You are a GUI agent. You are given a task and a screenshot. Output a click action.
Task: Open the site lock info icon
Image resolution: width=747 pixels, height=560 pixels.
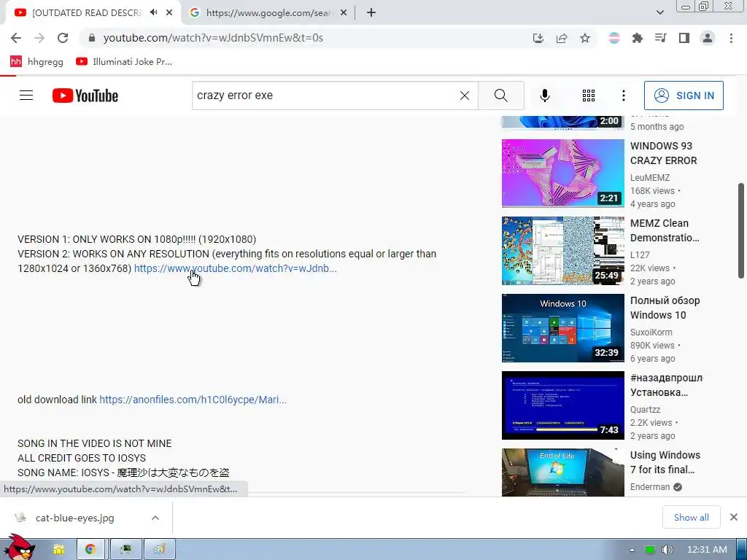[x=92, y=38]
